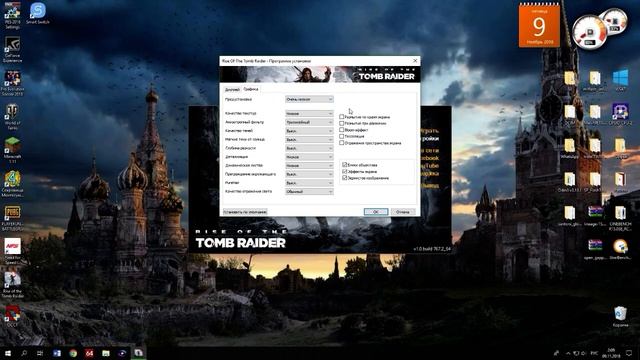This screenshot has width=640, height=360.
Task: Select the open_gapps archive on desktop
Action: (x=595, y=249)
